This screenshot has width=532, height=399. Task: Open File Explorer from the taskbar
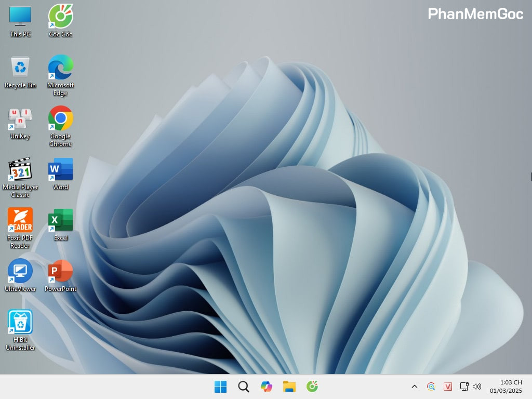[289, 387]
